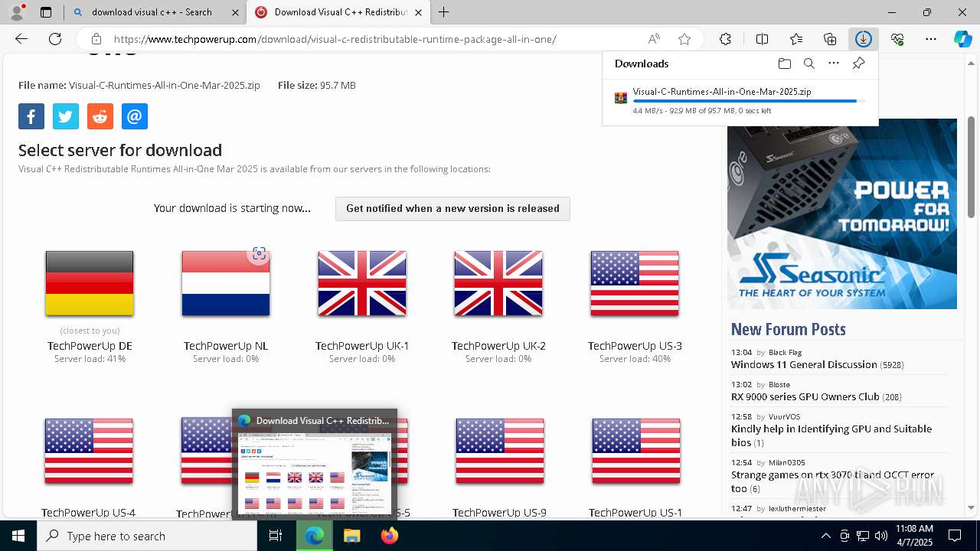Switch to 'download visual c++ - Search' tab
Viewport: 980px width, 551px height.
point(152,12)
